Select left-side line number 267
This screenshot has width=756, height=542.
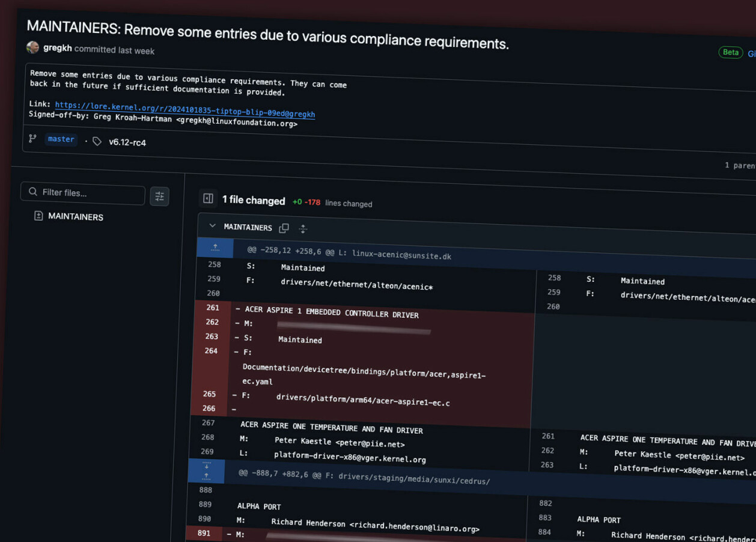pyautogui.click(x=208, y=422)
